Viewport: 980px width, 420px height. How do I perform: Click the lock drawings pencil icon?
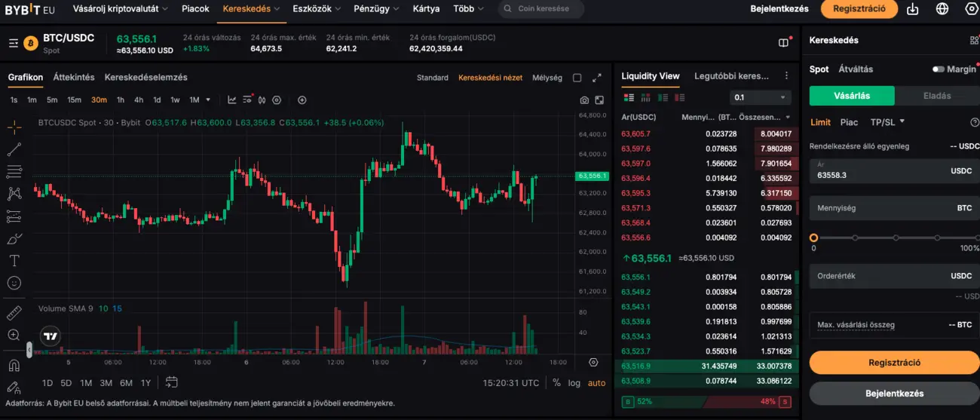(14, 388)
